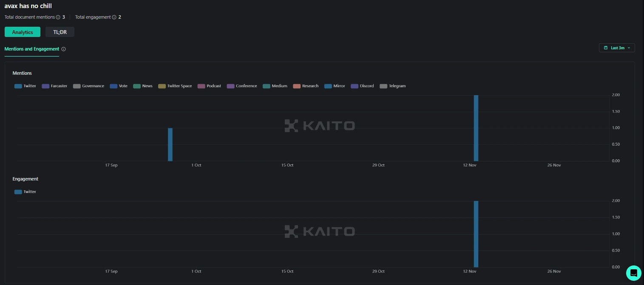Click the Podcast legend color swatch

[x=201, y=86]
